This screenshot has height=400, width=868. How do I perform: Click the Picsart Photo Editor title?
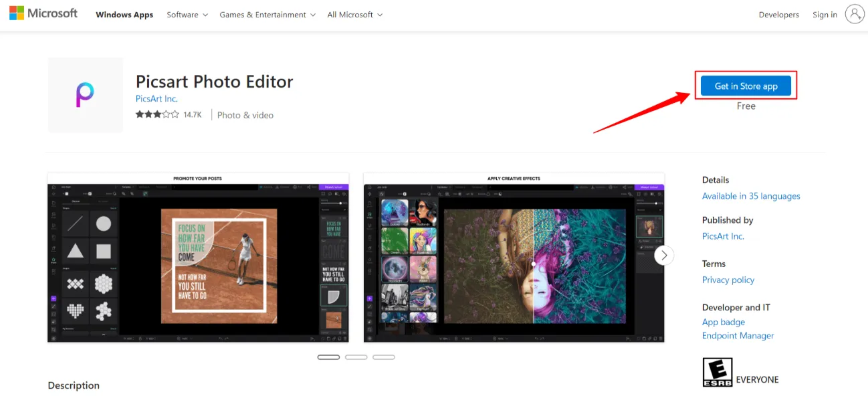coord(215,82)
